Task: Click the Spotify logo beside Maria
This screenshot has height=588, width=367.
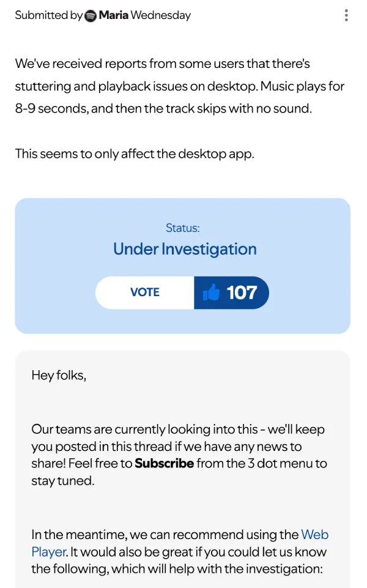Action: [91, 16]
